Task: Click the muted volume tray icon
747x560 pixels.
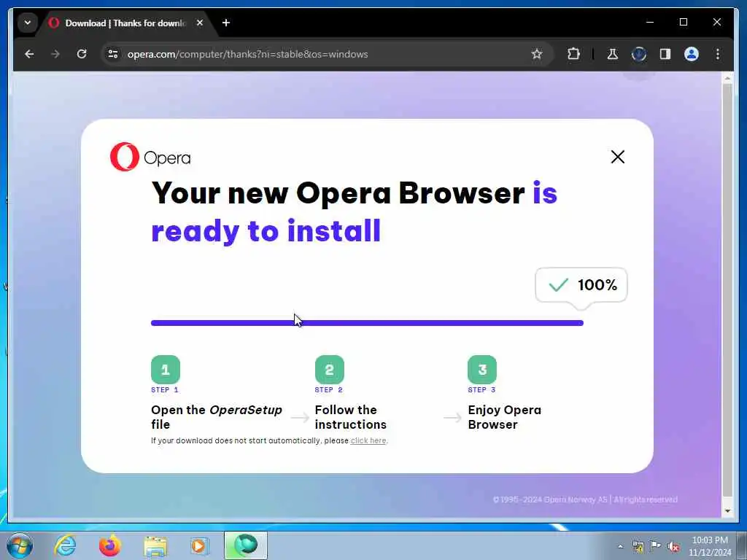Action: [673, 547]
